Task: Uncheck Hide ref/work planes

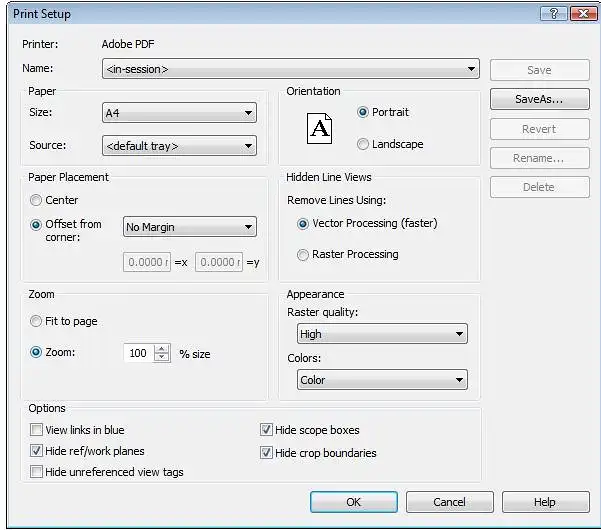Action: pyautogui.click(x=37, y=451)
